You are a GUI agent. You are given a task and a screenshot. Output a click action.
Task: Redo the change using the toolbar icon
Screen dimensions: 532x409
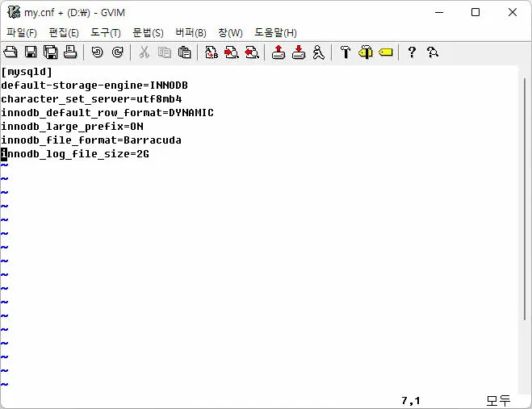point(118,52)
